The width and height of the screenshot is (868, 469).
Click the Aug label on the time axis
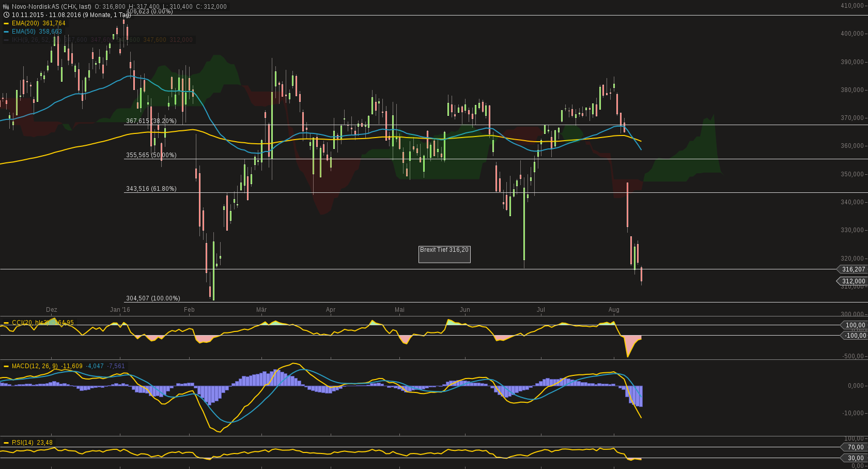pos(614,309)
